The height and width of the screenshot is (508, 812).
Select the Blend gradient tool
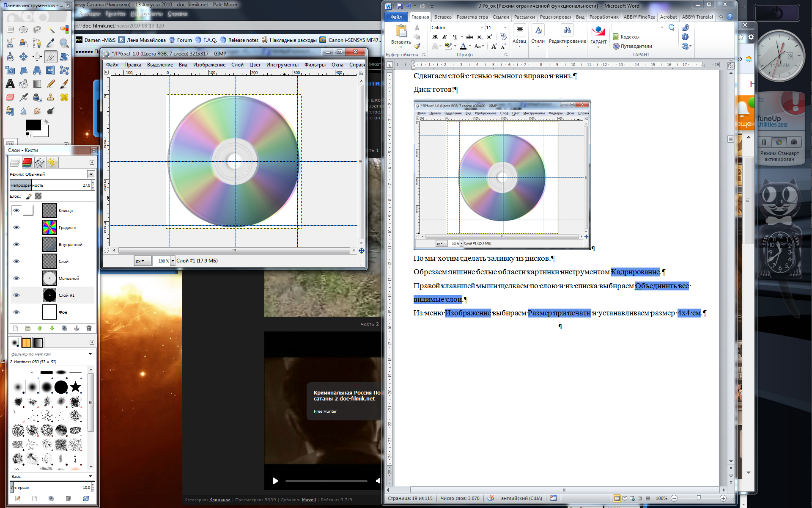click(x=37, y=84)
